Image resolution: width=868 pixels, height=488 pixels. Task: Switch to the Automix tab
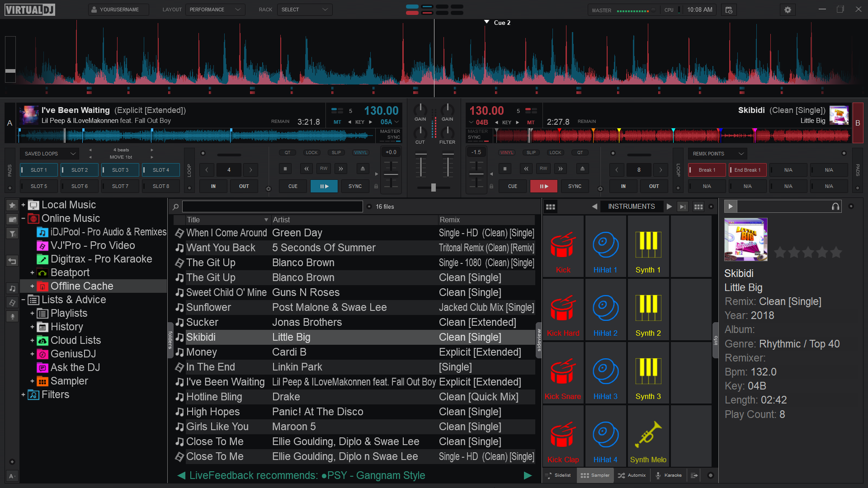point(632,475)
